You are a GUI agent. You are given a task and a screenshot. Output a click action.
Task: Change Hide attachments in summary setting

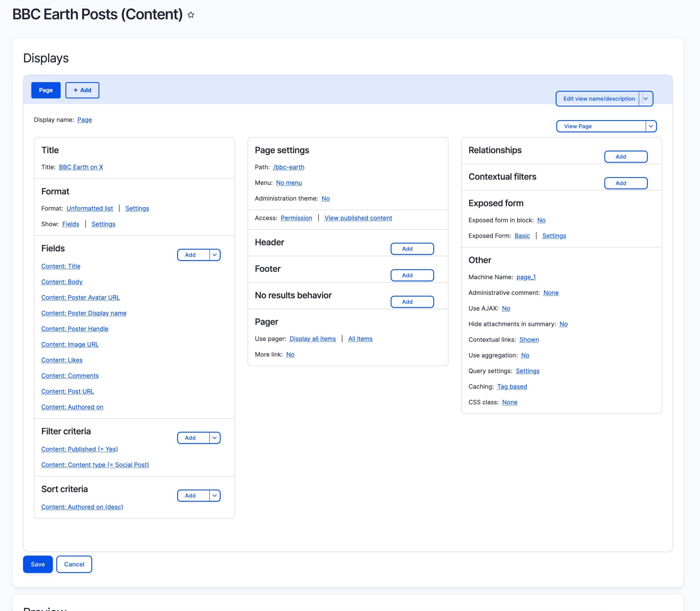pos(564,324)
